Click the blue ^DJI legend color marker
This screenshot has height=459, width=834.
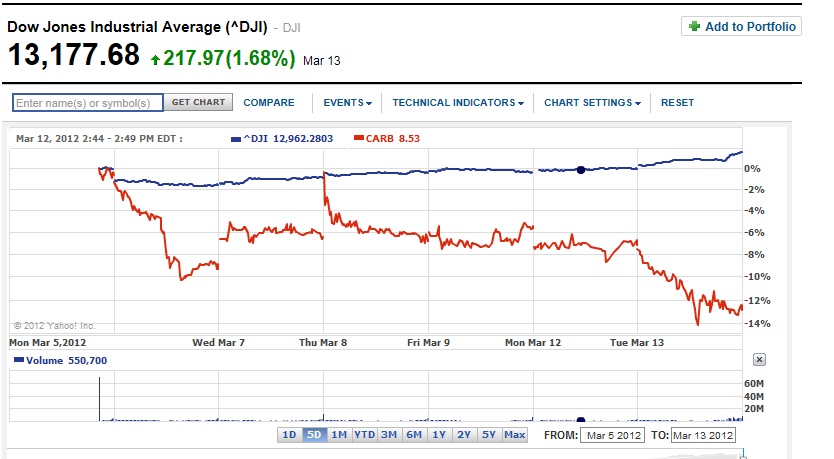click(236, 139)
